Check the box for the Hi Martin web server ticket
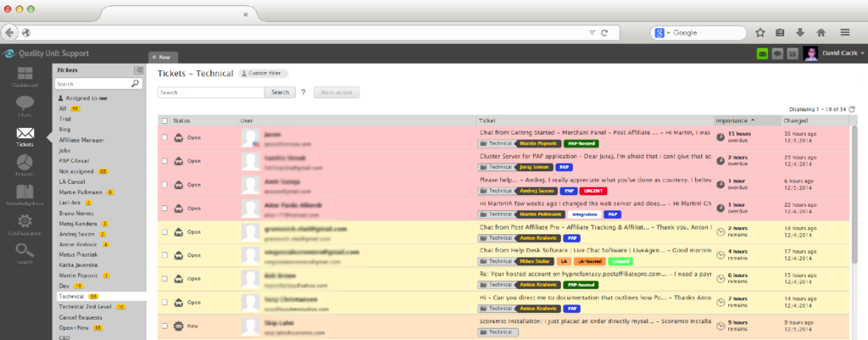This screenshot has width=868, height=340. click(x=164, y=209)
